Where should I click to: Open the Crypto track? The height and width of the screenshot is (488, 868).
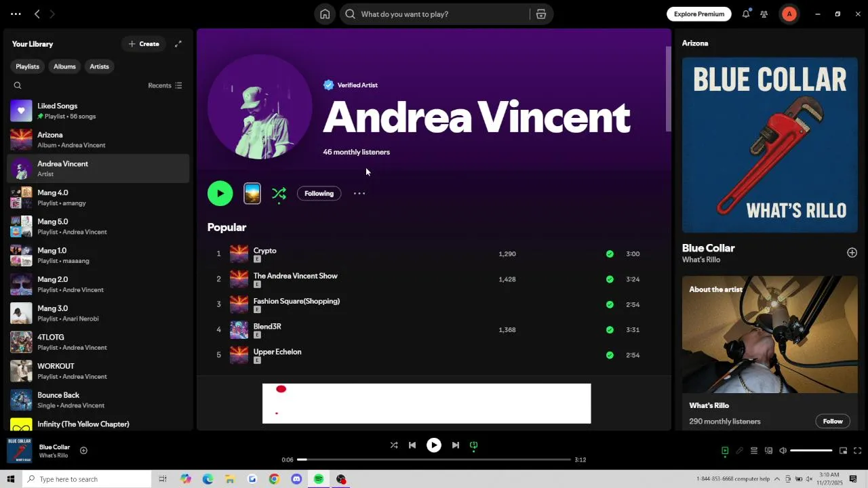click(264, 251)
